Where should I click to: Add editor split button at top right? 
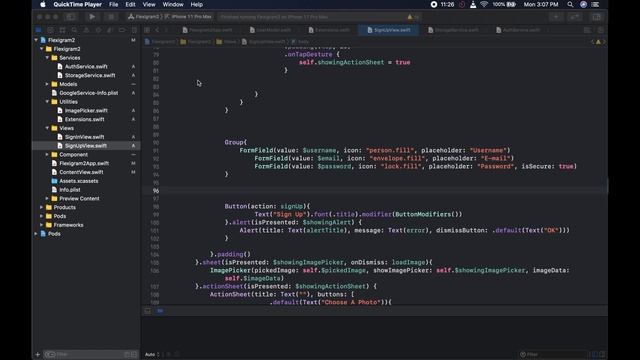click(600, 30)
